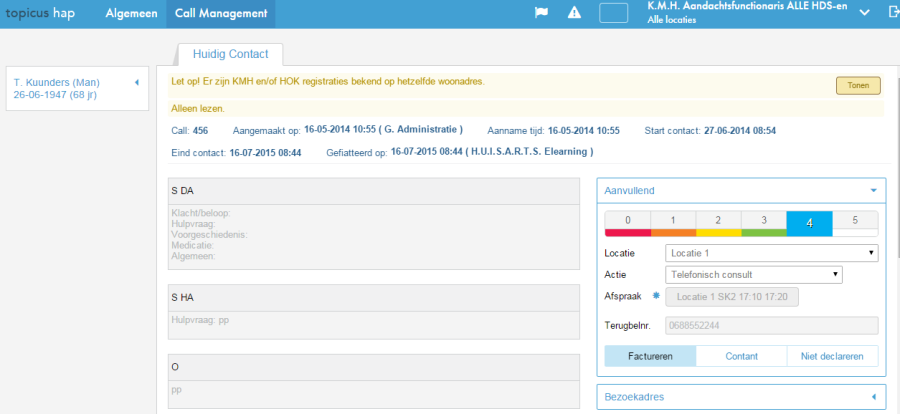Image resolution: width=900 pixels, height=414 pixels.
Task: Click patient name T. Kuunders
Action: [x=56, y=82]
